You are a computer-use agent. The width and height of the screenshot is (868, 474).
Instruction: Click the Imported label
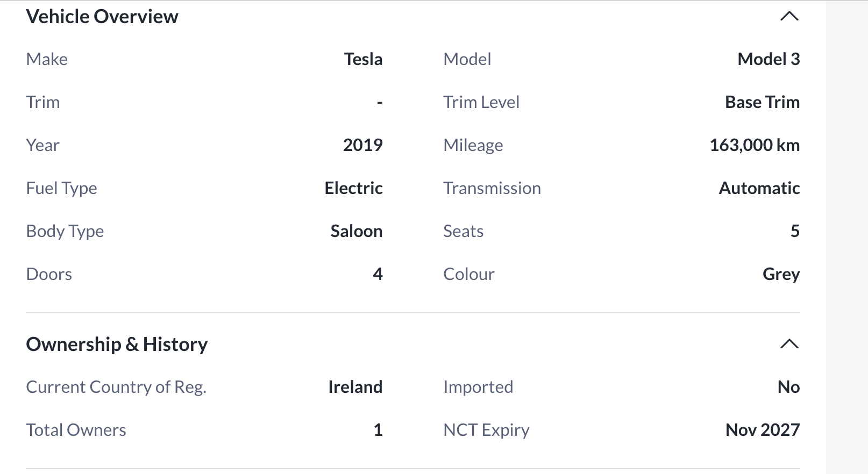tap(478, 387)
